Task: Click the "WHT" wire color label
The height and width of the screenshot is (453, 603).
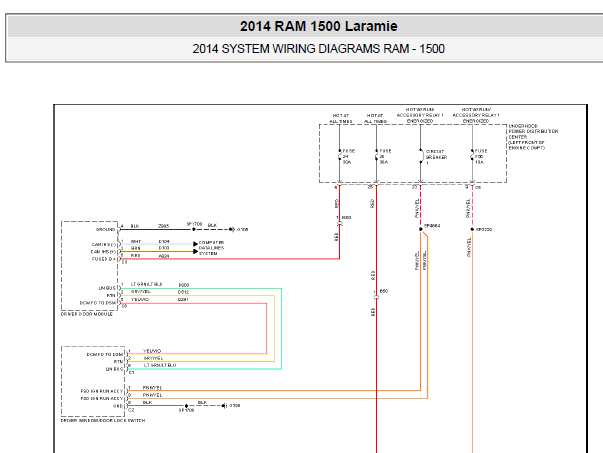Action: point(136,241)
